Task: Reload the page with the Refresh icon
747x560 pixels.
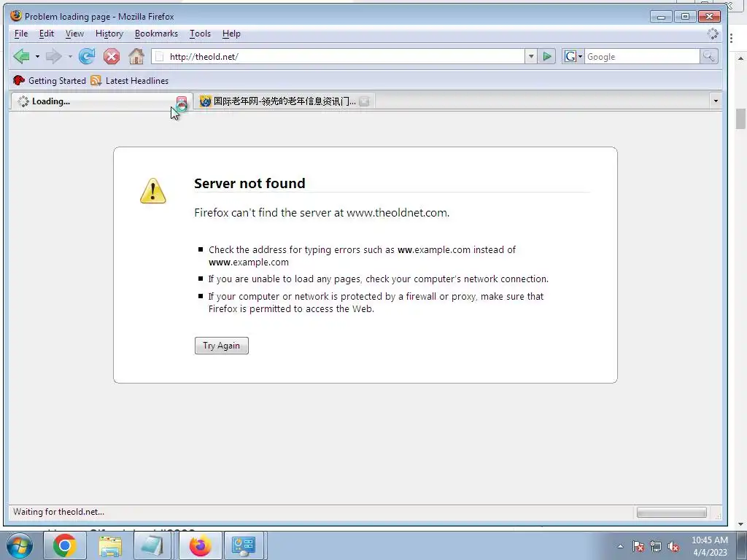Action: pos(87,57)
